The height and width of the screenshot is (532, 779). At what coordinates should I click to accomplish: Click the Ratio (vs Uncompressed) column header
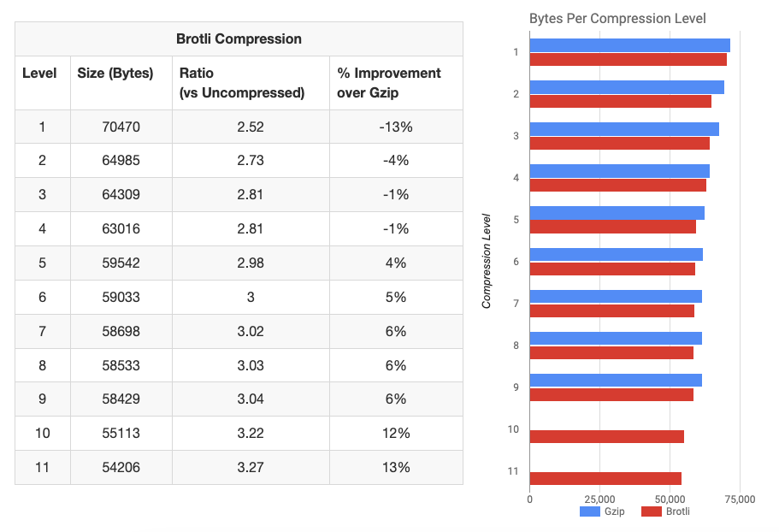point(242,82)
